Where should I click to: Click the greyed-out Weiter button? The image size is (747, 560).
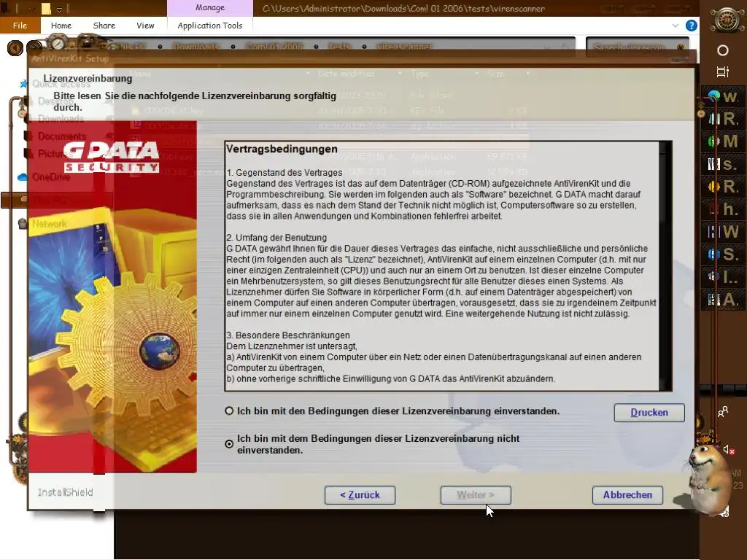476,495
